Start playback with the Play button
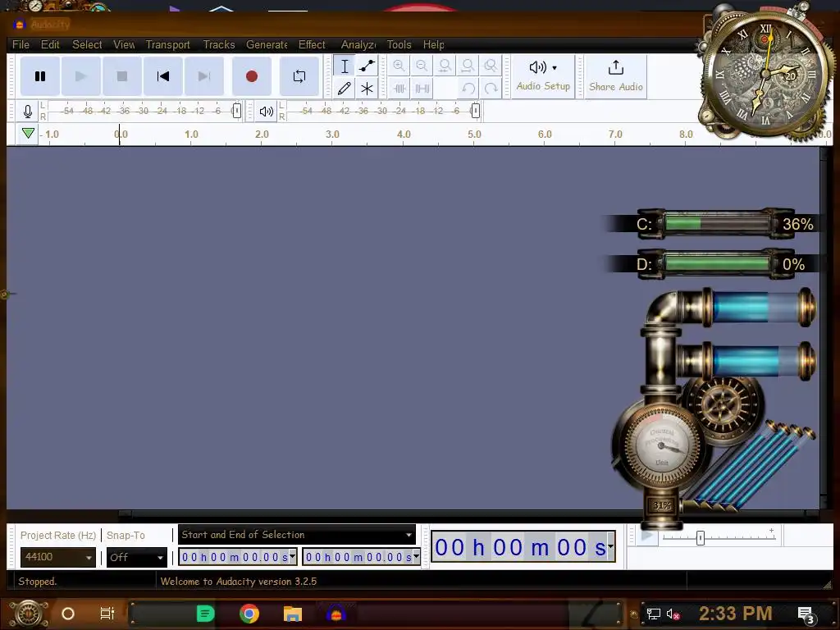Screen dimensions: 840x630 pyautogui.click(x=81, y=76)
